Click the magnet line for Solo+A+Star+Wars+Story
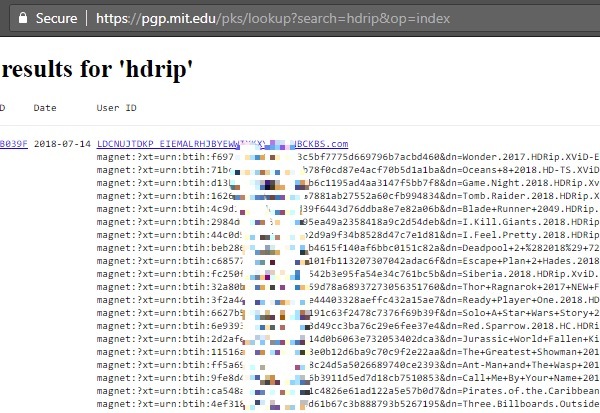 348,313
